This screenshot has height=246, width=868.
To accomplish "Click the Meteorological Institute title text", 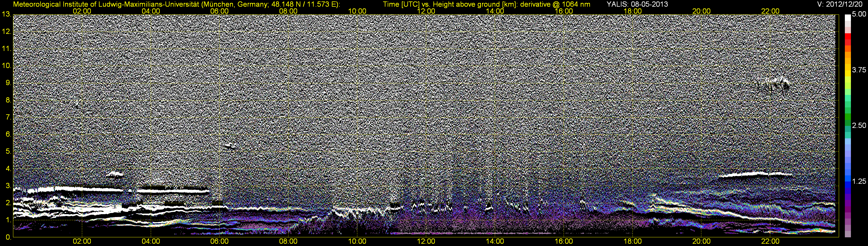I will 176,4.
